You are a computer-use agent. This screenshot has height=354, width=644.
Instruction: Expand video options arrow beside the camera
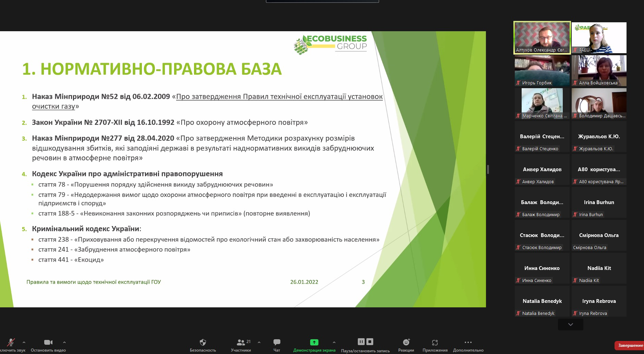[64, 342]
